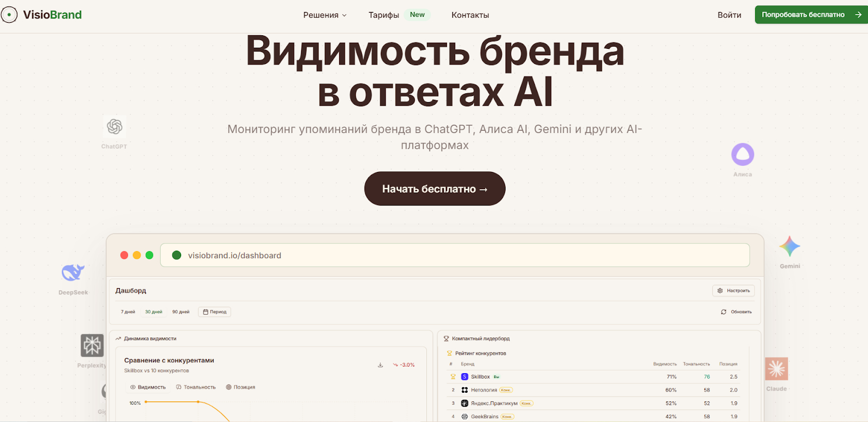Click the Конк. badge next to Нетология
The height and width of the screenshot is (422, 868).
506,390
